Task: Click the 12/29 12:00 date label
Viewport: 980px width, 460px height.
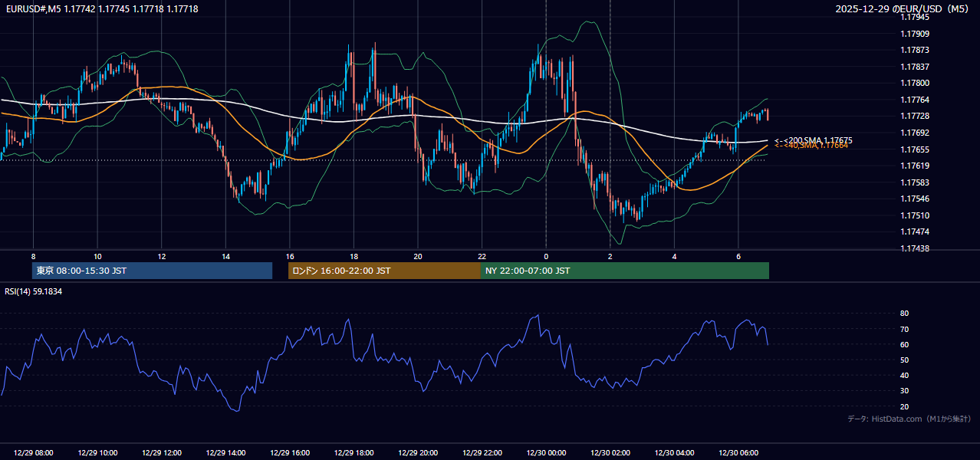Action: 162,453
